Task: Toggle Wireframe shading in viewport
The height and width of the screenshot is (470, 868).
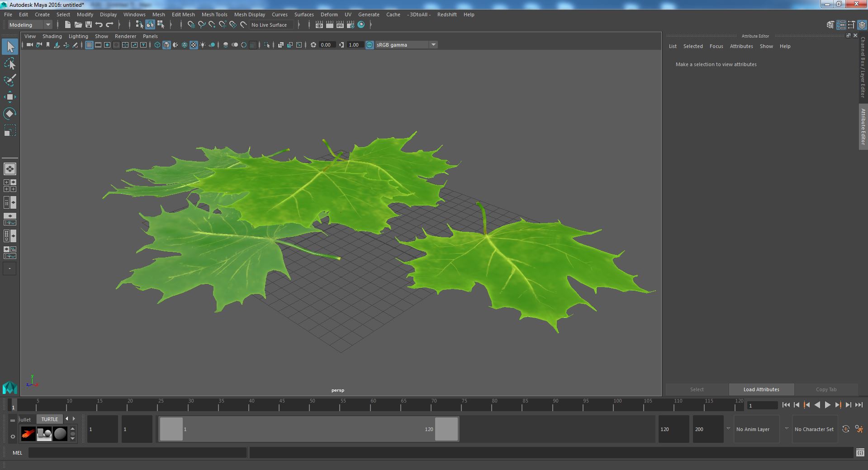Action: (157, 45)
